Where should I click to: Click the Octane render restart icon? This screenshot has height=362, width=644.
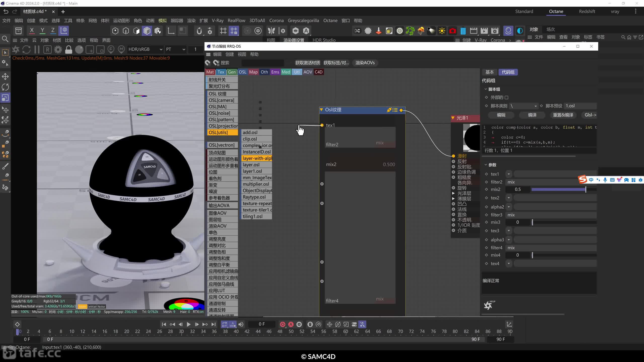pos(26,50)
